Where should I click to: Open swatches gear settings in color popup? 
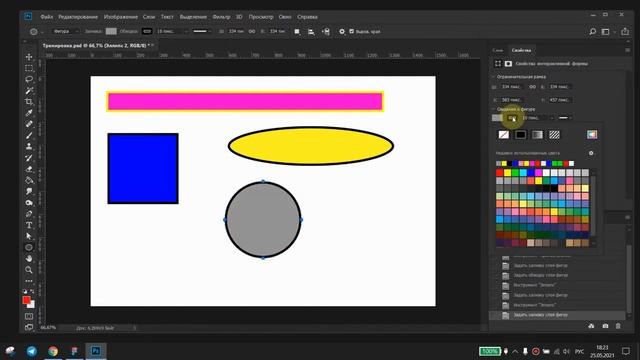(591, 153)
